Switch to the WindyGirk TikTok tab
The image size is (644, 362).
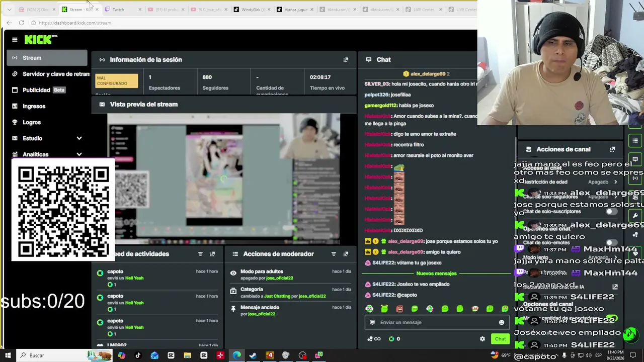[x=253, y=10]
